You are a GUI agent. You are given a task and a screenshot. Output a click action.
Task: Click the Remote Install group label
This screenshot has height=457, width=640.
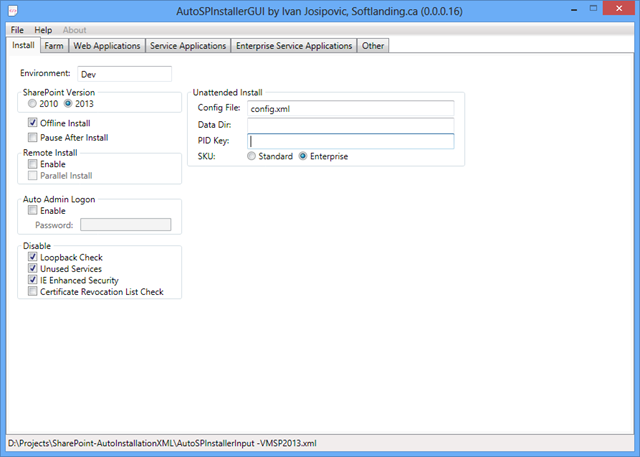tap(50, 153)
